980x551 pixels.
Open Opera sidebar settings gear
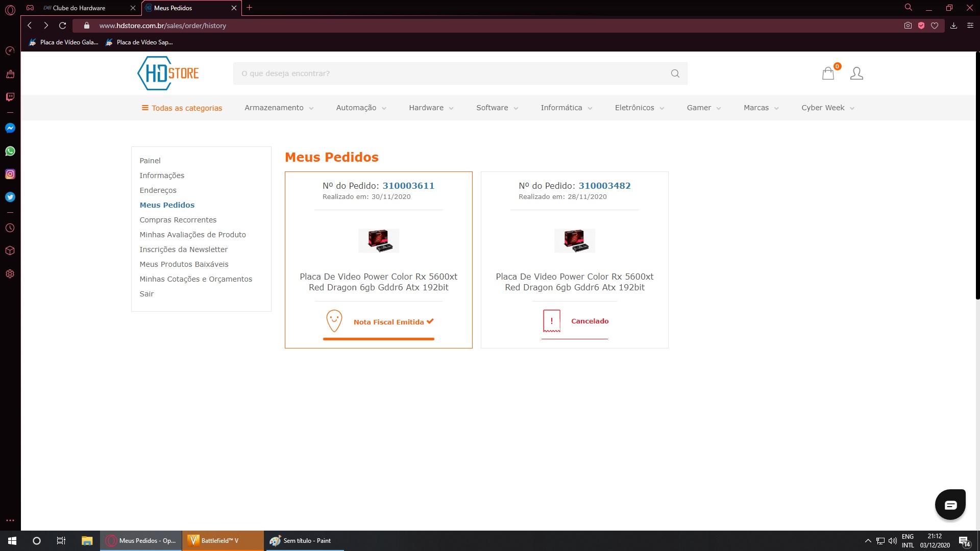(x=10, y=274)
